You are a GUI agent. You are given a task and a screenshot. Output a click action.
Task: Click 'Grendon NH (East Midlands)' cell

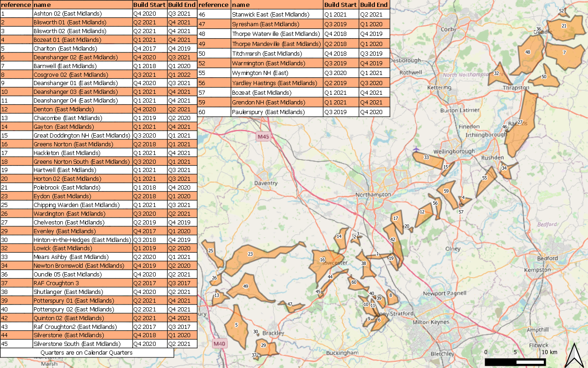point(277,102)
